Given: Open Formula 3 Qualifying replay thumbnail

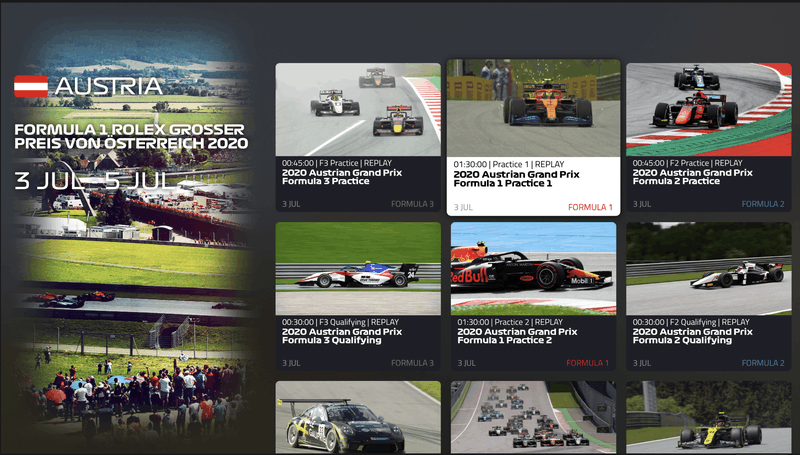Looking at the screenshot, I should (x=358, y=269).
